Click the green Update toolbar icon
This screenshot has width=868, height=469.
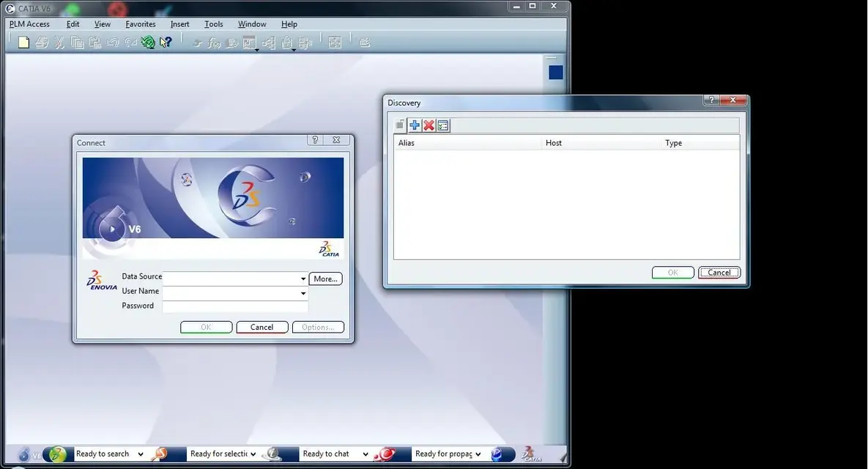(148, 43)
